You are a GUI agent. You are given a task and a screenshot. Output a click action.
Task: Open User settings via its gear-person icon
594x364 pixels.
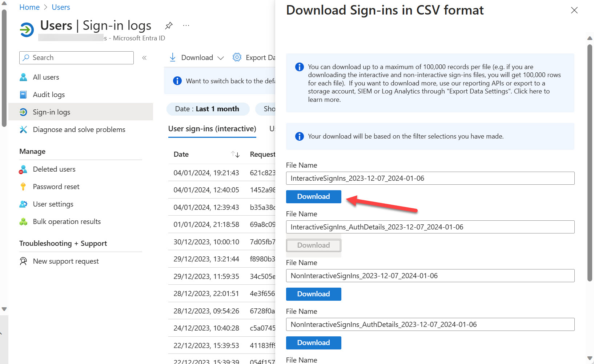pos(23,204)
